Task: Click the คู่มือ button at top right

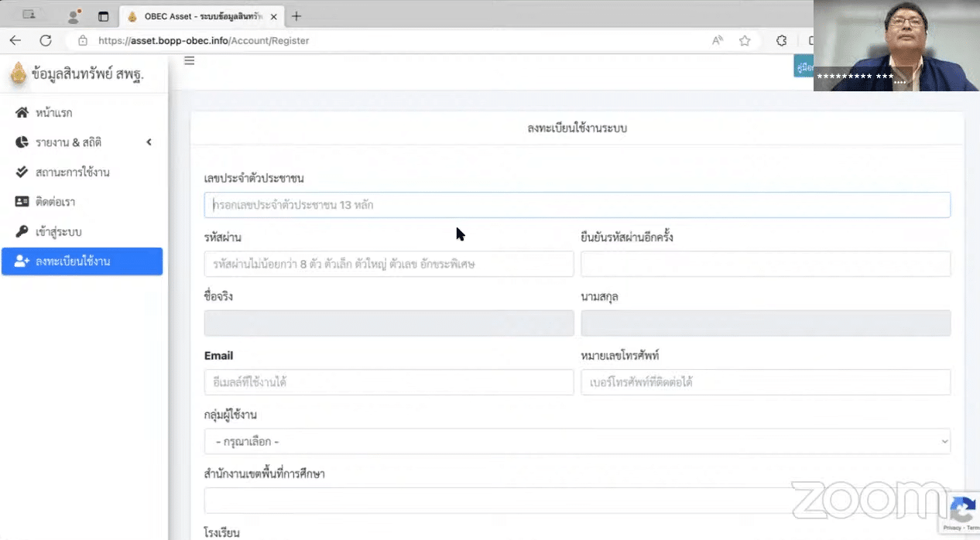Action: [x=804, y=67]
